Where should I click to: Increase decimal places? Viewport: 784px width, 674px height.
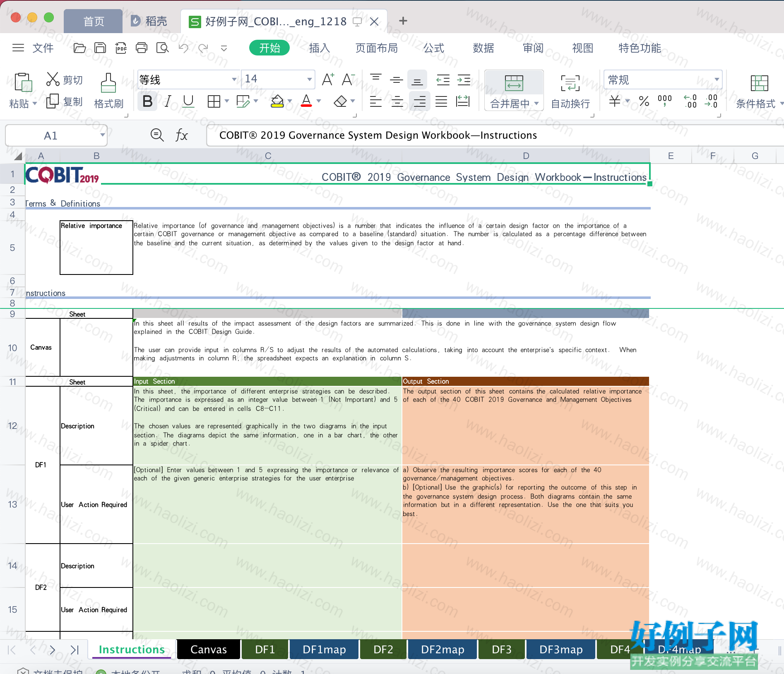[690, 101]
